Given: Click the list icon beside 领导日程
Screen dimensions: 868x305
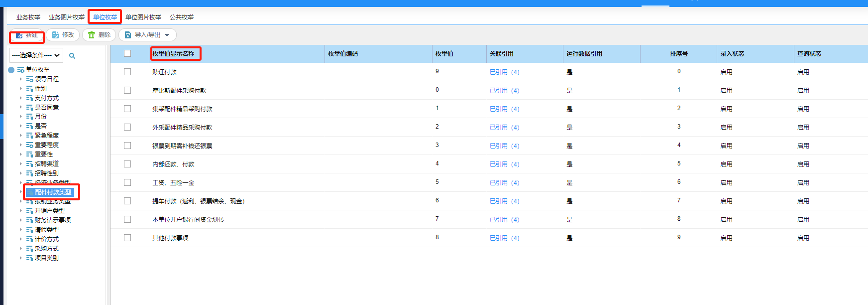Looking at the screenshot, I should pyautogui.click(x=29, y=79).
